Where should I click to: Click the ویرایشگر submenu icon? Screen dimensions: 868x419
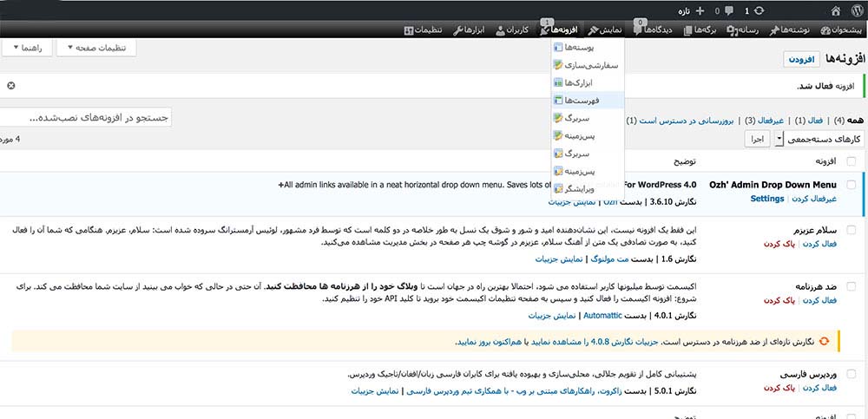tap(558, 188)
